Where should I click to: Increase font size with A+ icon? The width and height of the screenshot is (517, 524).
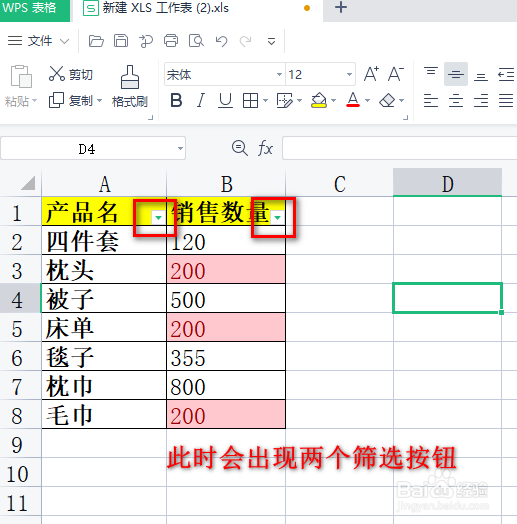[371, 74]
